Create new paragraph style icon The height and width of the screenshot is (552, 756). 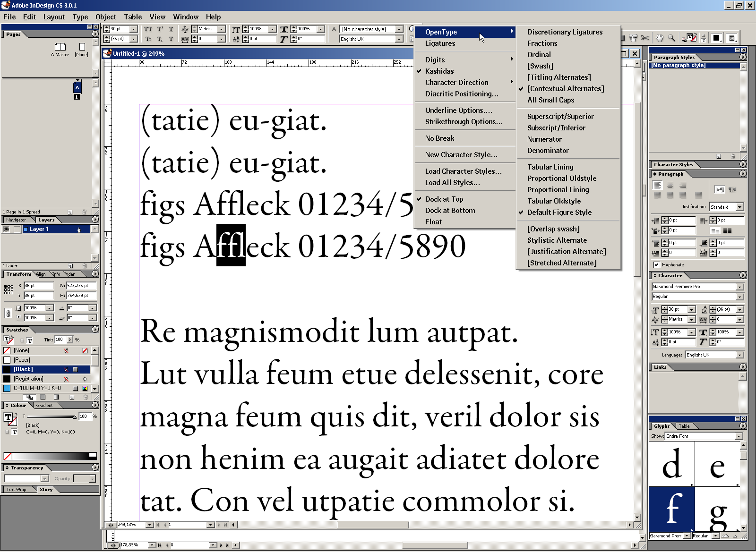click(719, 156)
